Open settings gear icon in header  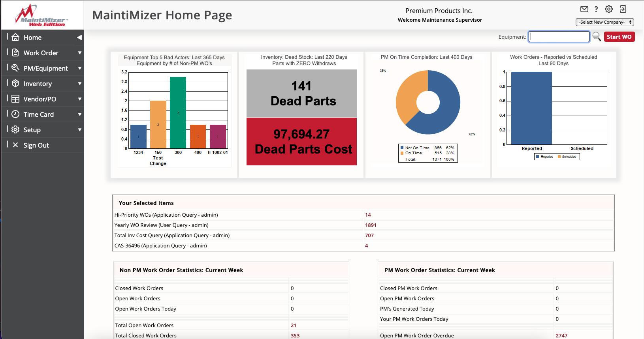coord(609,9)
